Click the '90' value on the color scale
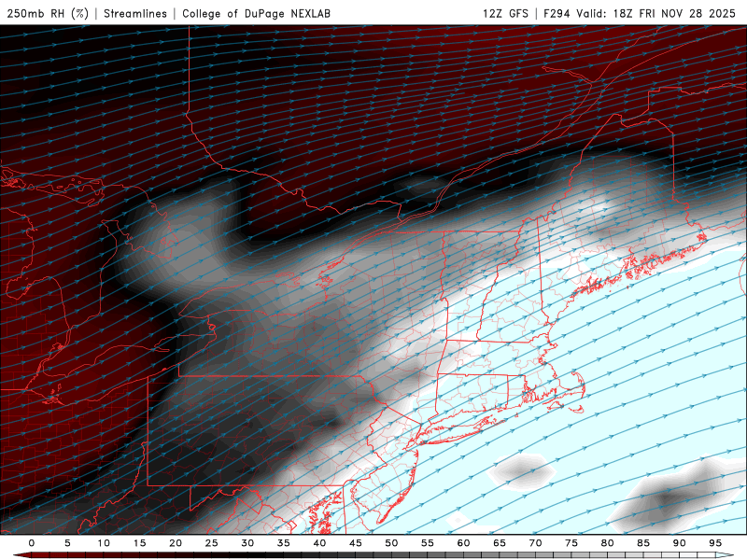Screen dimensions: 747x560 click(679, 543)
